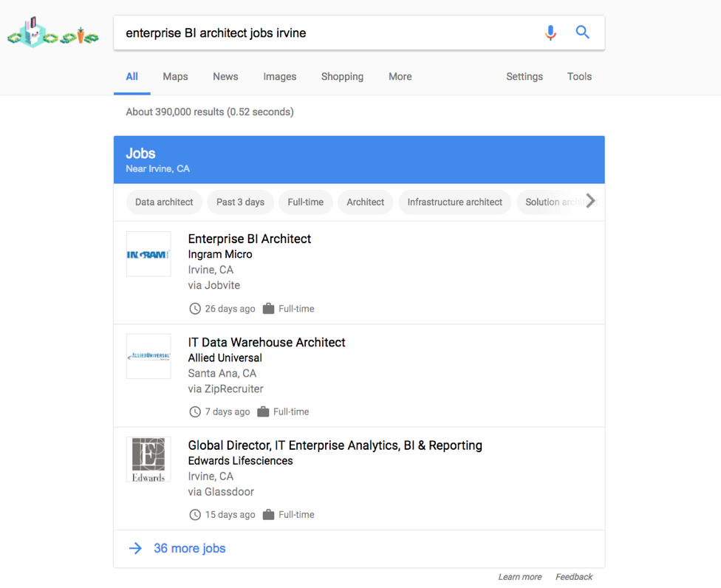Click the 'Ingram Micro' company name text

tap(220, 254)
